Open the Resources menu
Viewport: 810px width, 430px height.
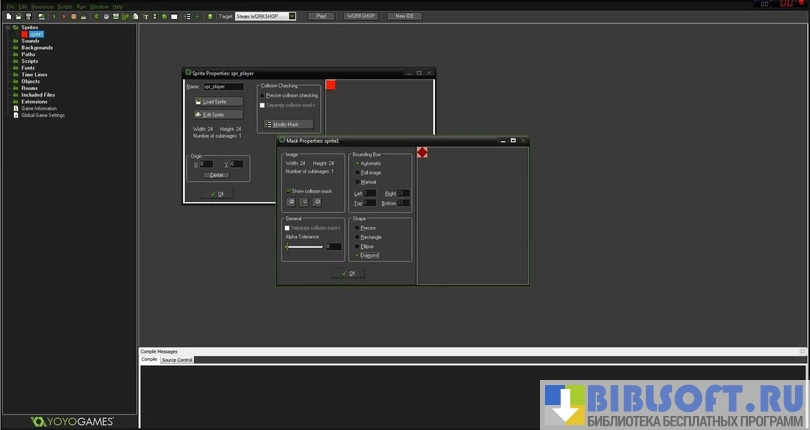pyautogui.click(x=42, y=6)
